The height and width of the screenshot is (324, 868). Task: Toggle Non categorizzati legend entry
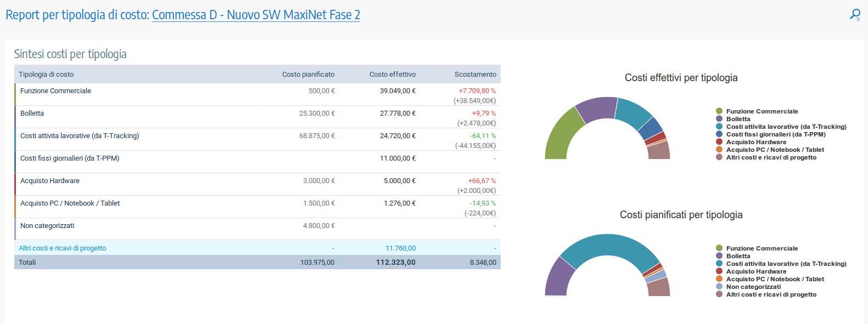coord(753,287)
